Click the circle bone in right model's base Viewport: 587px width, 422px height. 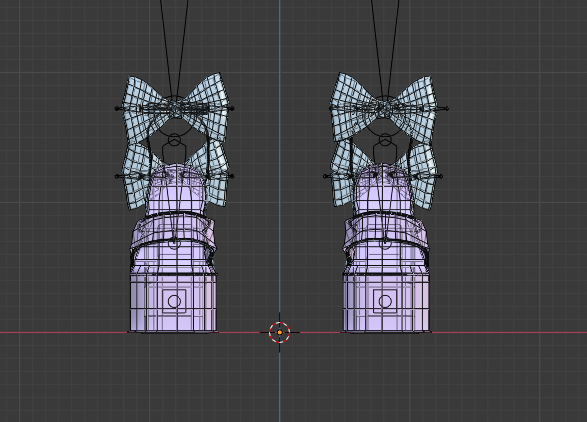[x=385, y=301]
